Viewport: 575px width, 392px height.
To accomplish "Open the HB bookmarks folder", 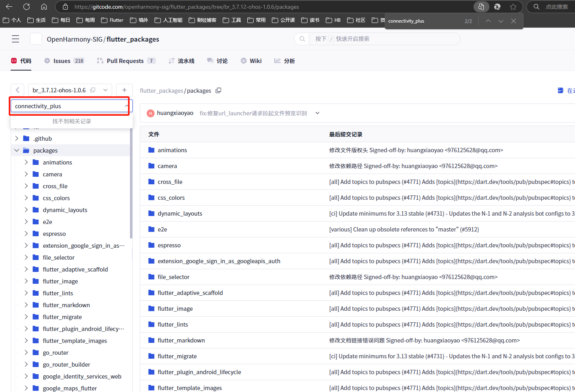I will tap(333, 20).
